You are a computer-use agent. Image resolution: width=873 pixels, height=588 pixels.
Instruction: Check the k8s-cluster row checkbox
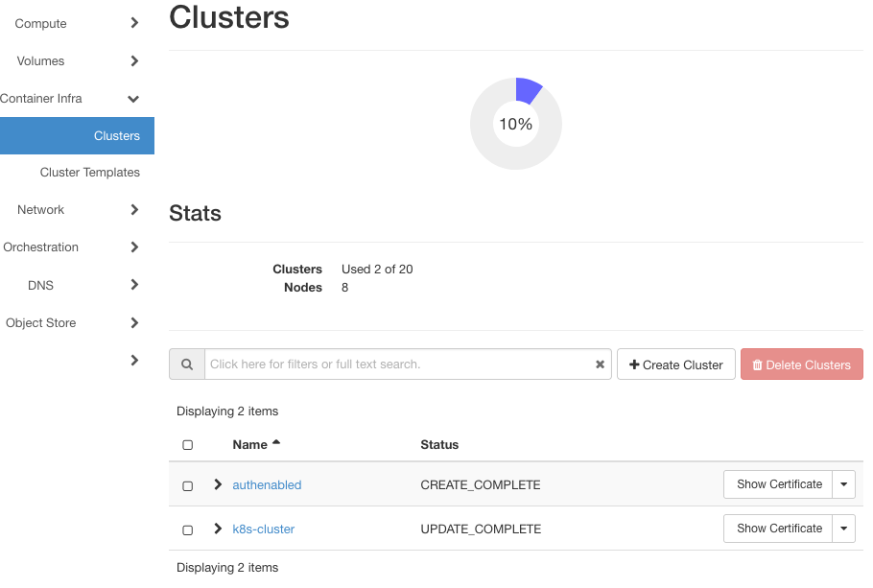[187, 529]
